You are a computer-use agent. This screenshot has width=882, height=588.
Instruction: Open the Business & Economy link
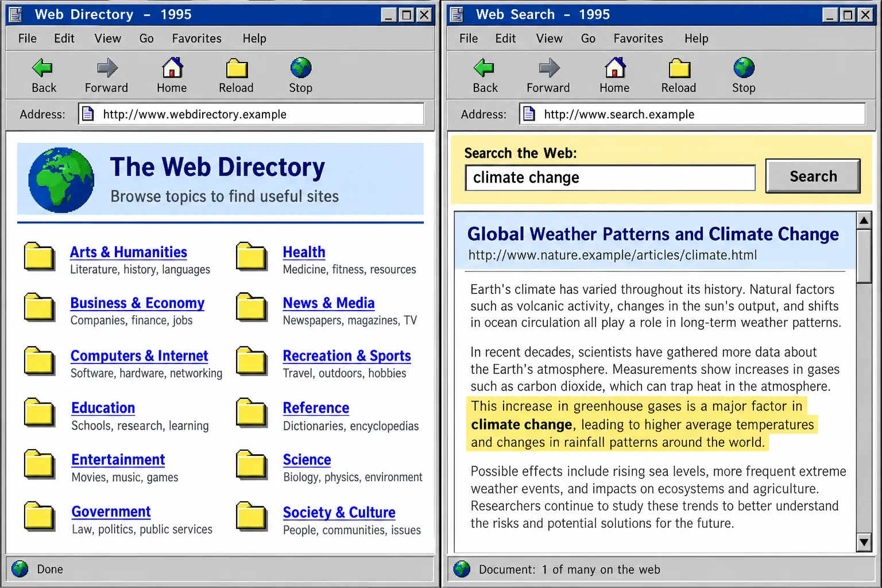137,303
